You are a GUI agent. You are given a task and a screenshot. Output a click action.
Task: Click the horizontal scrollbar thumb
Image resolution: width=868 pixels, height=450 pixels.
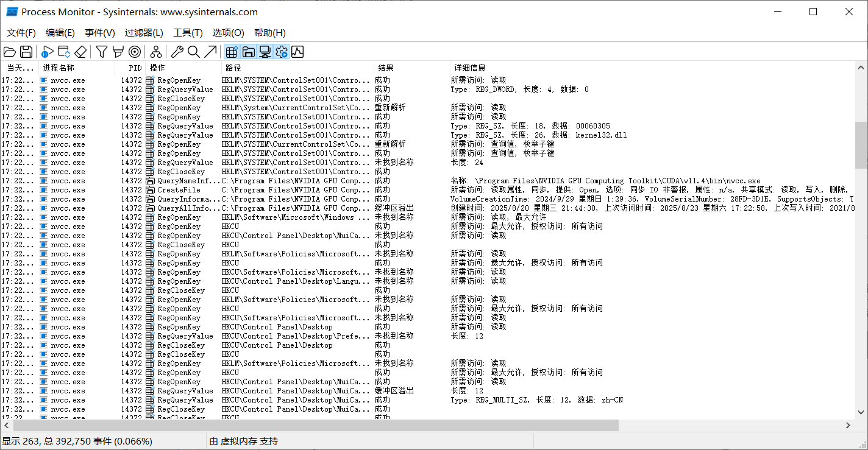tap(316, 425)
